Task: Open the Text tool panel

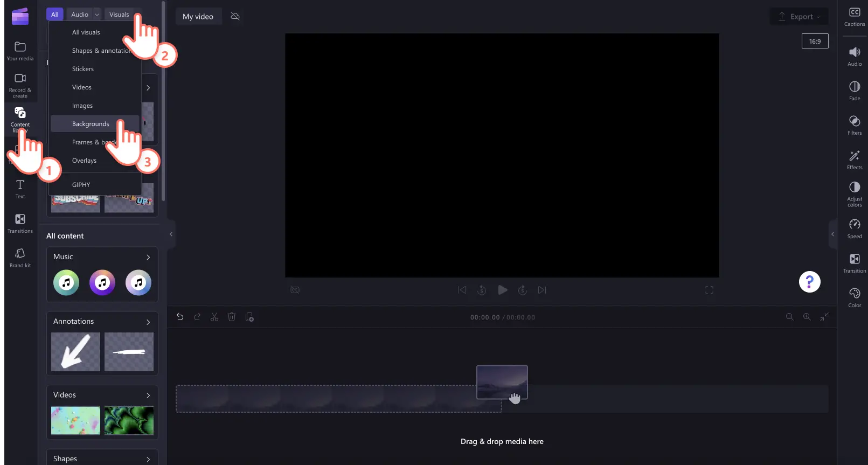Action: pyautogui.click(x=20, y=189)
